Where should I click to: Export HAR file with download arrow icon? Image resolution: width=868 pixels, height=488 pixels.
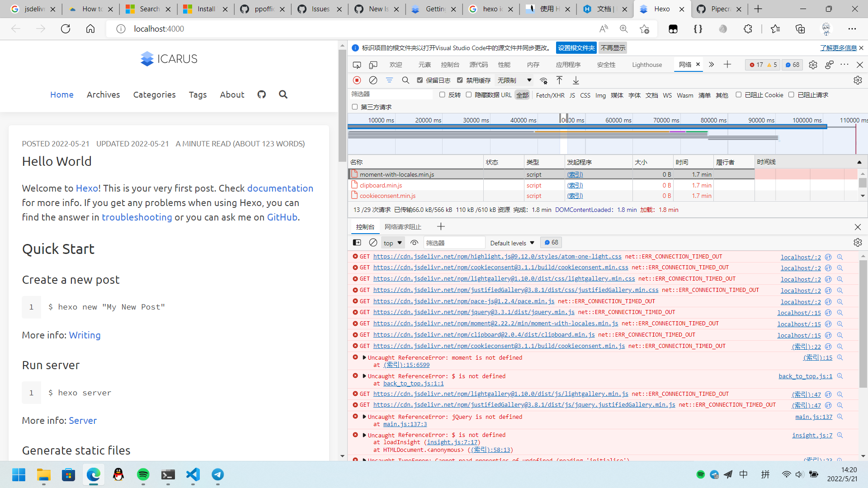click(x=576, y=80)
